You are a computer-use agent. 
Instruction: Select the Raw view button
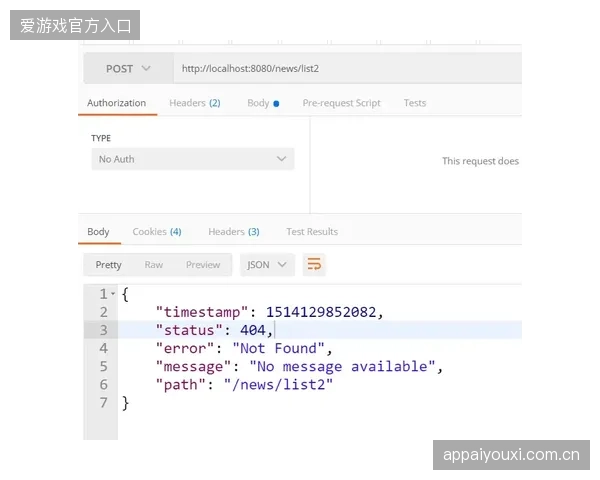click(153, 264)
